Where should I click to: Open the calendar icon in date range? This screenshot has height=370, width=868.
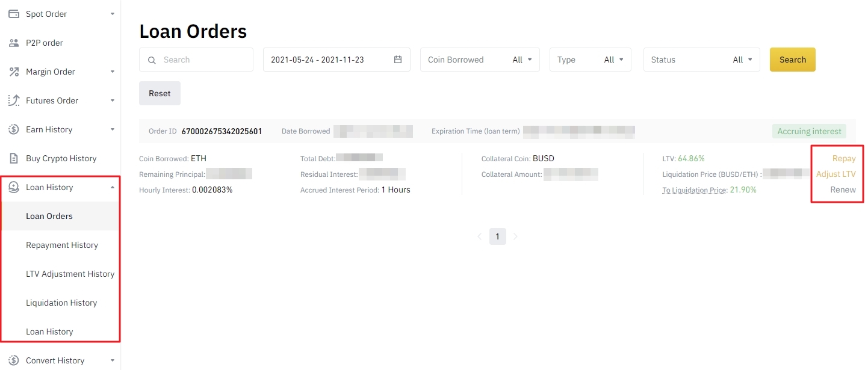click(x=398, y=60)
